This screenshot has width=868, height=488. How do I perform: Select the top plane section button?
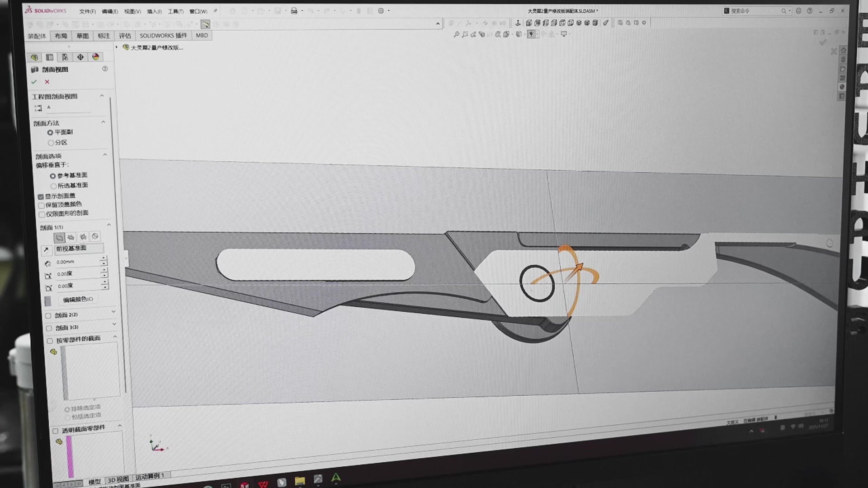tap(71, 237)
